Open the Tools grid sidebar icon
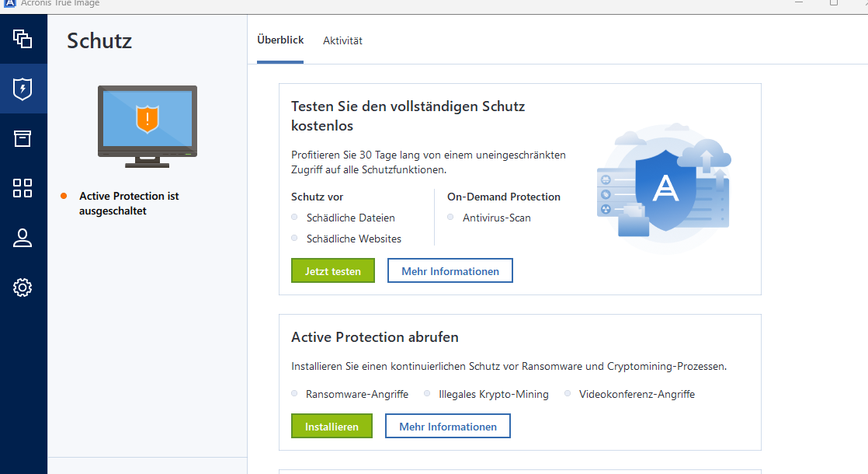 click(x=23, y=188)
